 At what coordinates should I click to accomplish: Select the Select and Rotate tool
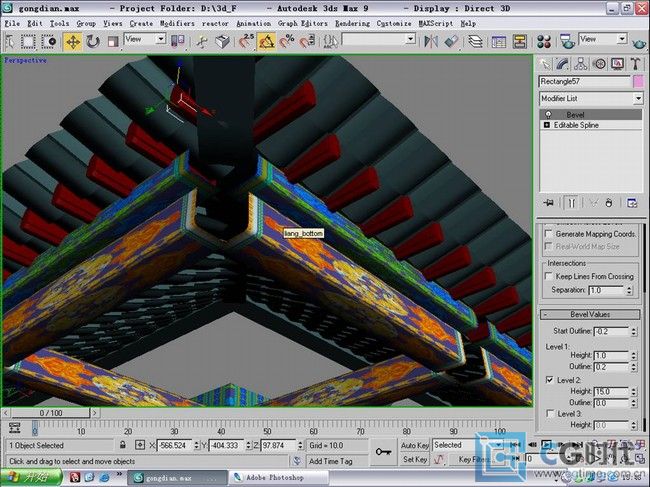93,41
